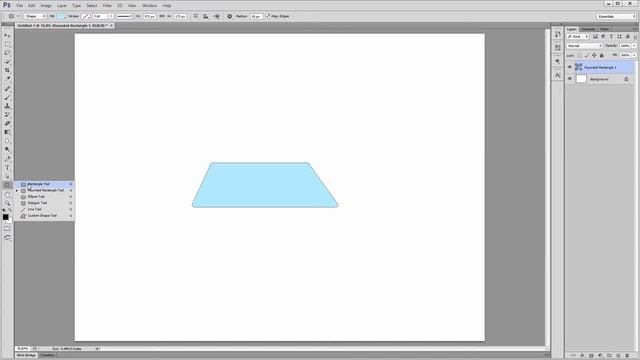The width and height of the screenshot is (640, 360).
Task: Open the Filter menu
Action: pyautogui.click(x=107, y=6)
